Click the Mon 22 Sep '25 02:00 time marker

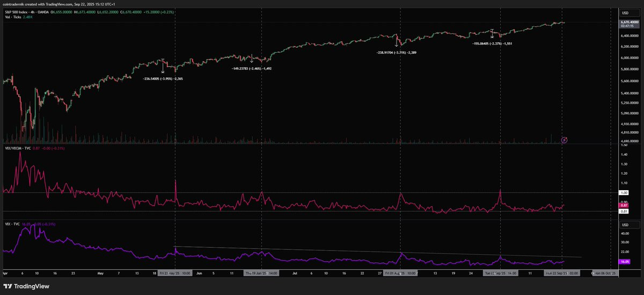pyautogui.click(x=562, y=273)
